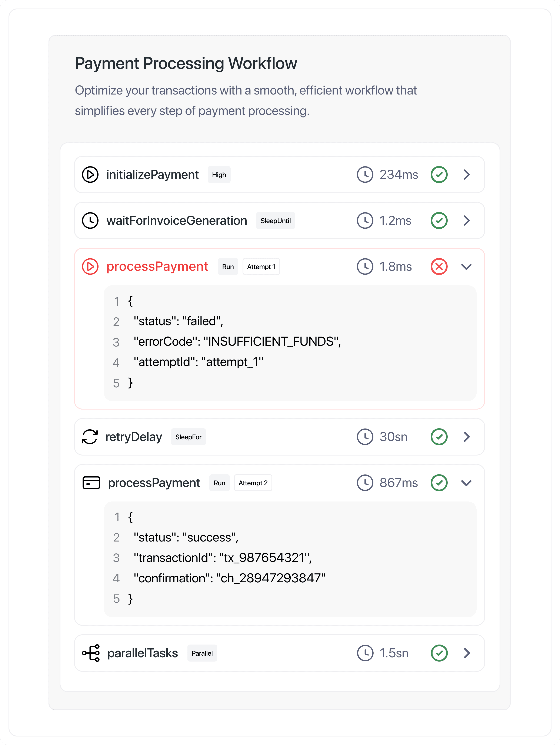Expand the initializePayment step
The width and height of the screenshot is (560, 745).
pyautogui.click(x=466, y=175)
